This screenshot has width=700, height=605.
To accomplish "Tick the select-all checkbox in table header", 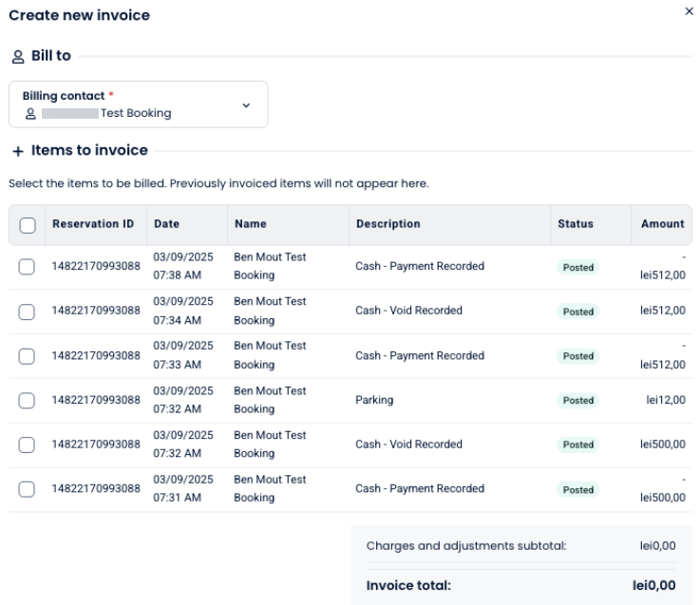I will 28,225.
